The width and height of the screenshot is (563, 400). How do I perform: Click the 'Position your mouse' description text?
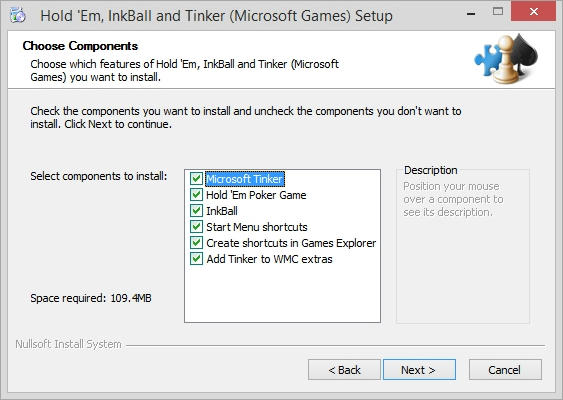pyautogui.click(x=453, y=199)
